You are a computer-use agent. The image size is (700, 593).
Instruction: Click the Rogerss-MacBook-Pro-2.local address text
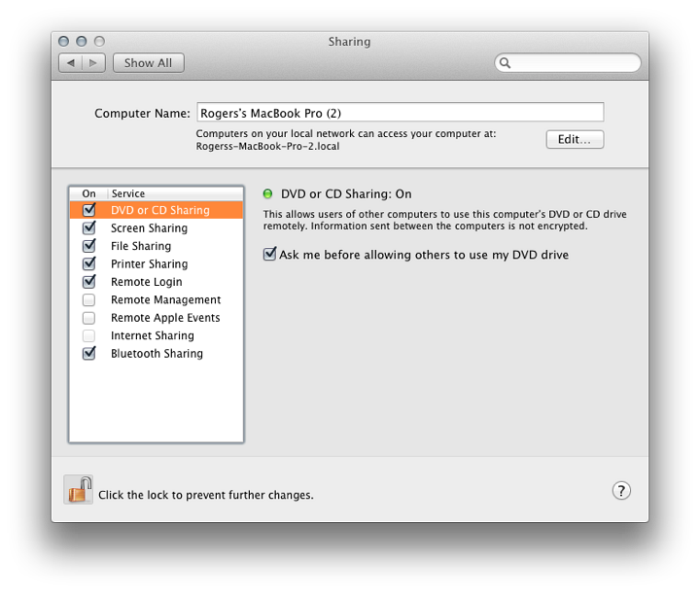(x=267, y=147)
